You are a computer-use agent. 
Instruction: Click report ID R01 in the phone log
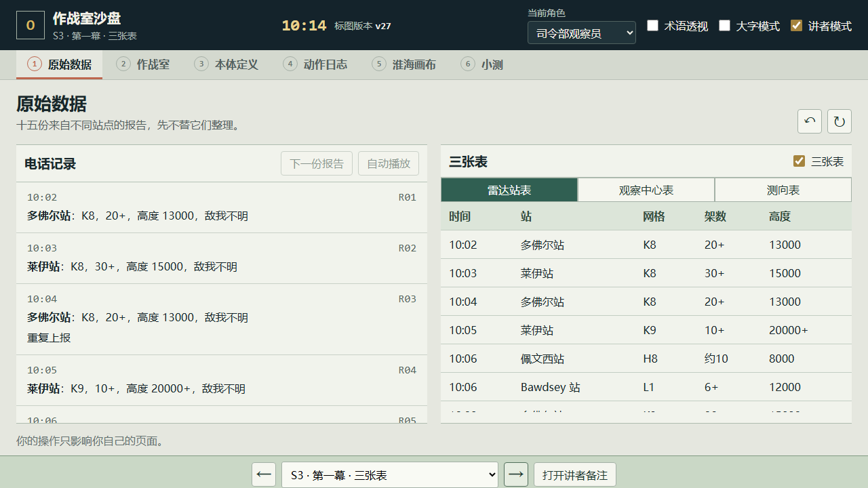[408, 197]
